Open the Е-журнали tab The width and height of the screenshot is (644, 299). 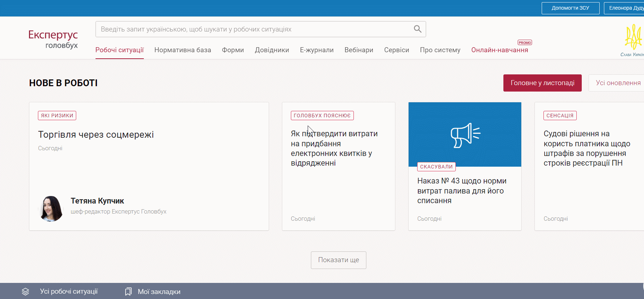tap(317, 50)
